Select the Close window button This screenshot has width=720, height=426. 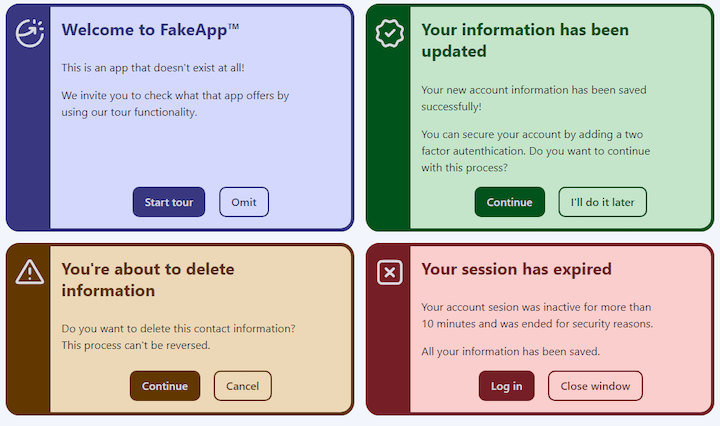595,386
